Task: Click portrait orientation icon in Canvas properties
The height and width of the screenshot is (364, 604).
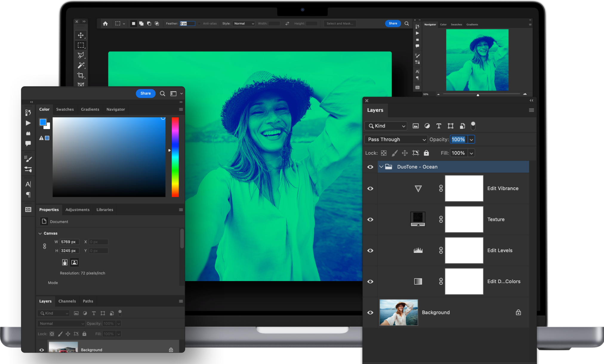Action: click(x=64, y=262)
